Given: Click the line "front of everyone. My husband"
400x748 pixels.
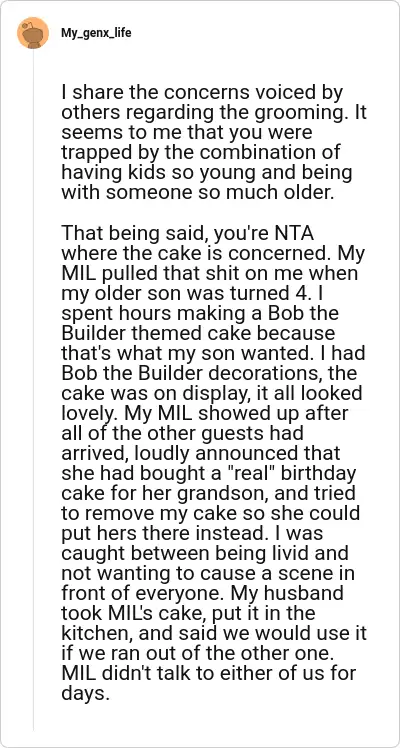Looking at the screenshot, I should (202, 593).
